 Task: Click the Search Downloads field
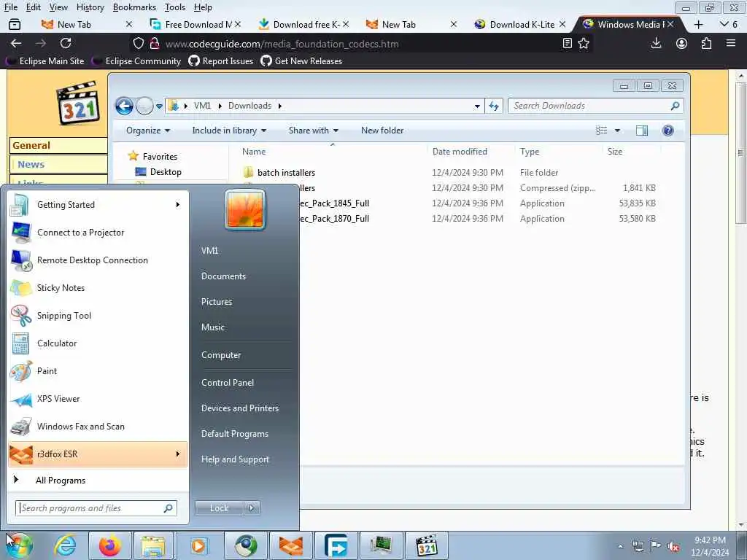(595, 106)
